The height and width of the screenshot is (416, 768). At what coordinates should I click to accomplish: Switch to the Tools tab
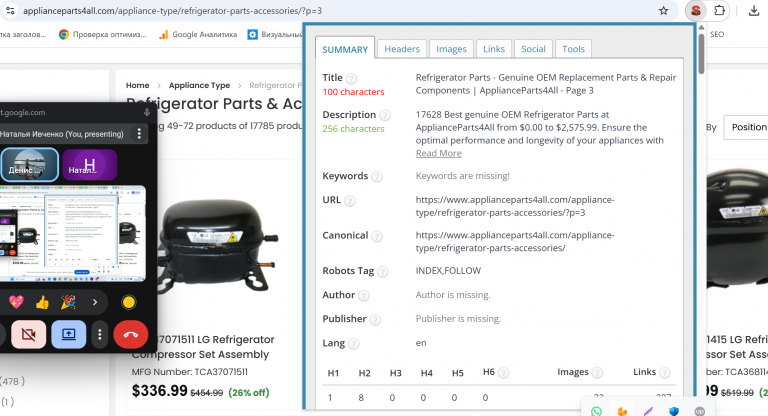coord(574,49)
